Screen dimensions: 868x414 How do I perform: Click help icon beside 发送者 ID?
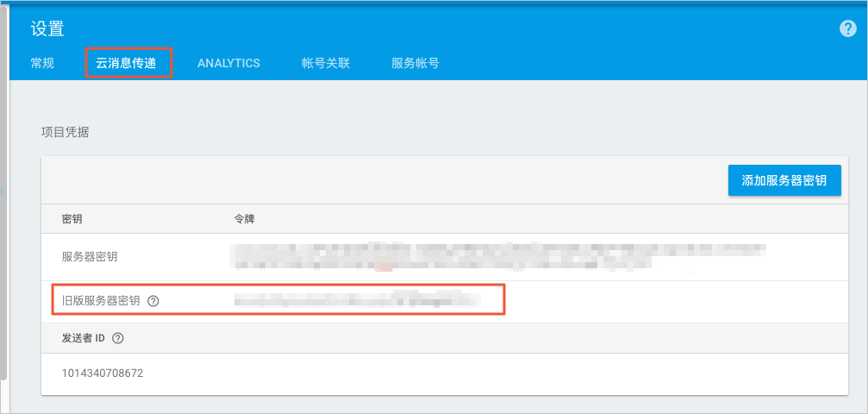pos(117,338)
